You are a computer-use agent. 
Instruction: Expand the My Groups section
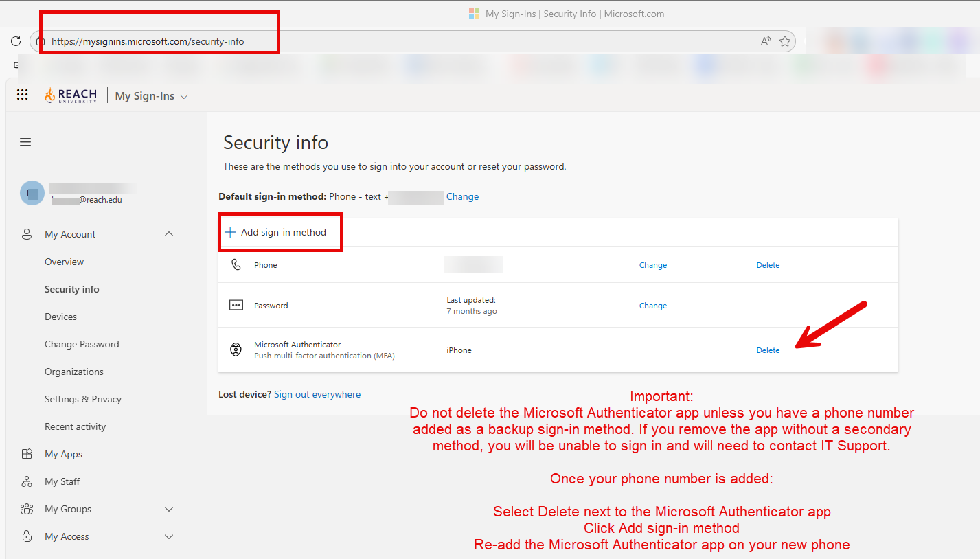tap(169, 509)
